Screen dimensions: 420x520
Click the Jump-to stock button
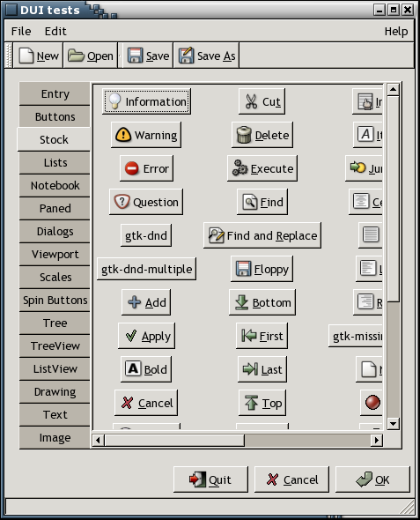pos(365,168)
